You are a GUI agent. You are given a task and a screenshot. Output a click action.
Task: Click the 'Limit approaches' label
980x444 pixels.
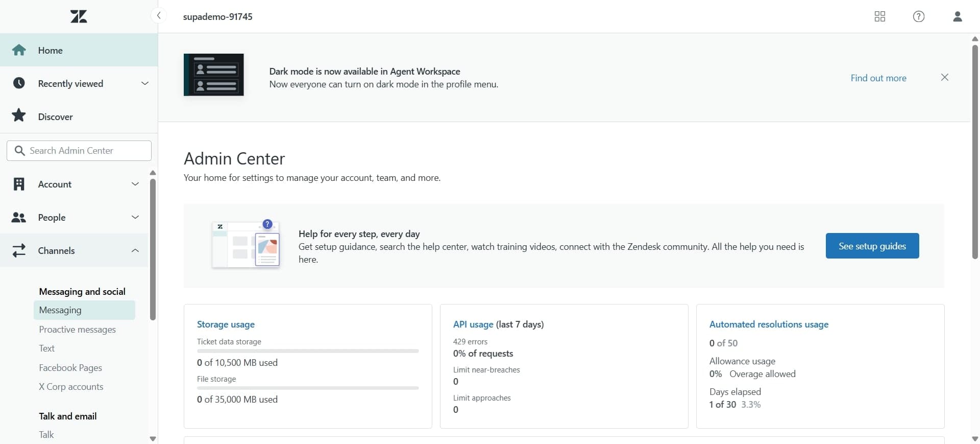pyautogui.click(x=482, y=398)
